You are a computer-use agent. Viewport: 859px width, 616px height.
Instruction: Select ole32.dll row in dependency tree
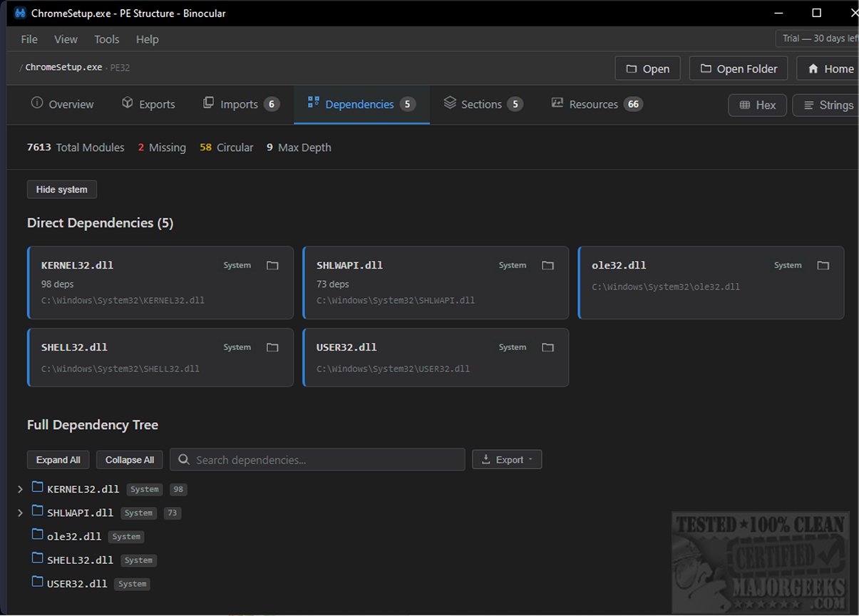point(74,536)
